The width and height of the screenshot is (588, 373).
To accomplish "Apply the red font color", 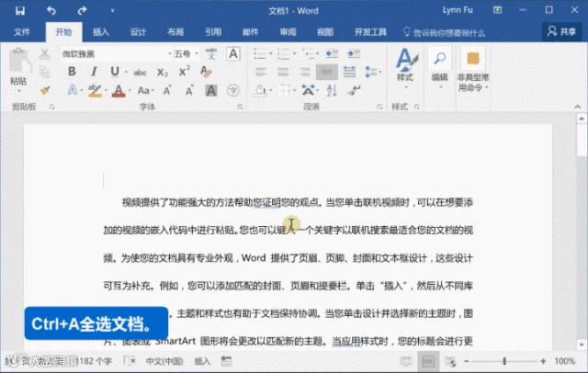I will 119,90.
